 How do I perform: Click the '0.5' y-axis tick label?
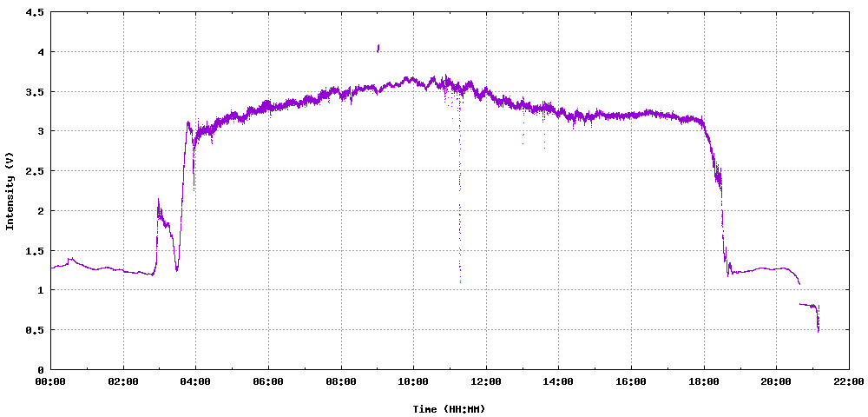coord(35,329)
